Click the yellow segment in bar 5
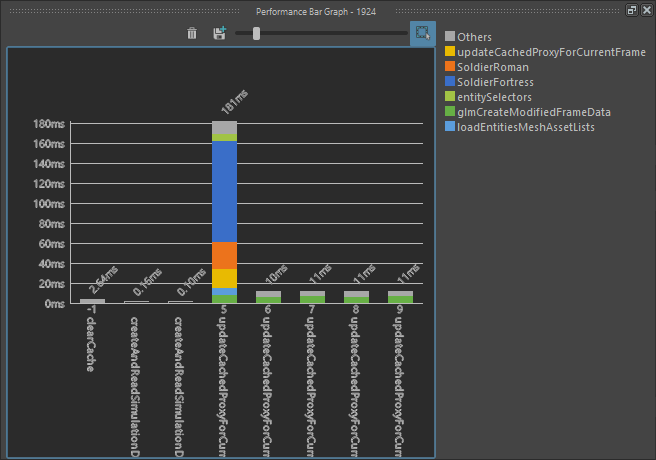This screenshot has height=460, width=656. pyautogui.click(x=225, y=279)
